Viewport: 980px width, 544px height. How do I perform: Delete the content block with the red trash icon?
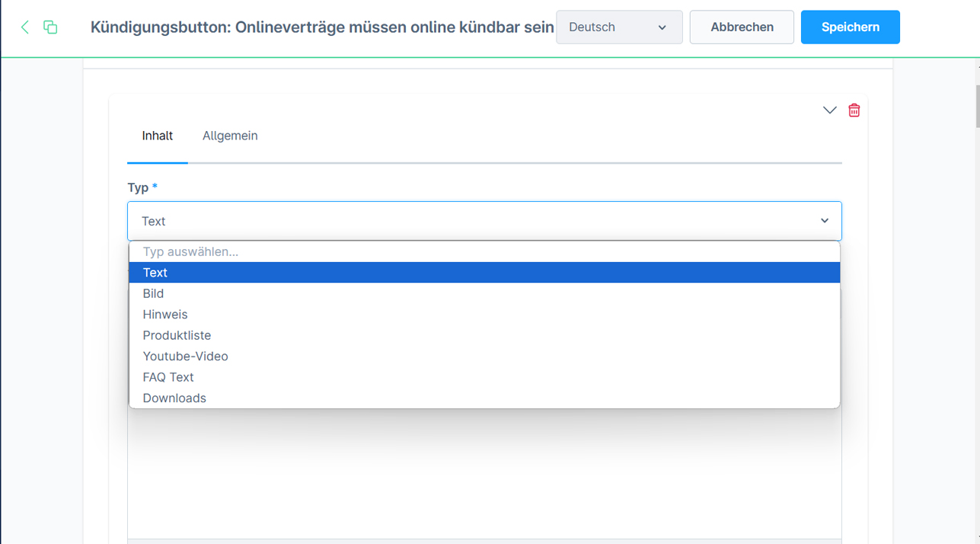[854, 110]
